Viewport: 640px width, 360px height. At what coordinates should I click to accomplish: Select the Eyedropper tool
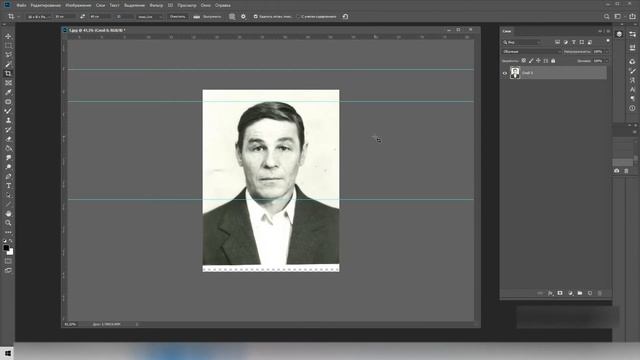[x=8, y=92]
